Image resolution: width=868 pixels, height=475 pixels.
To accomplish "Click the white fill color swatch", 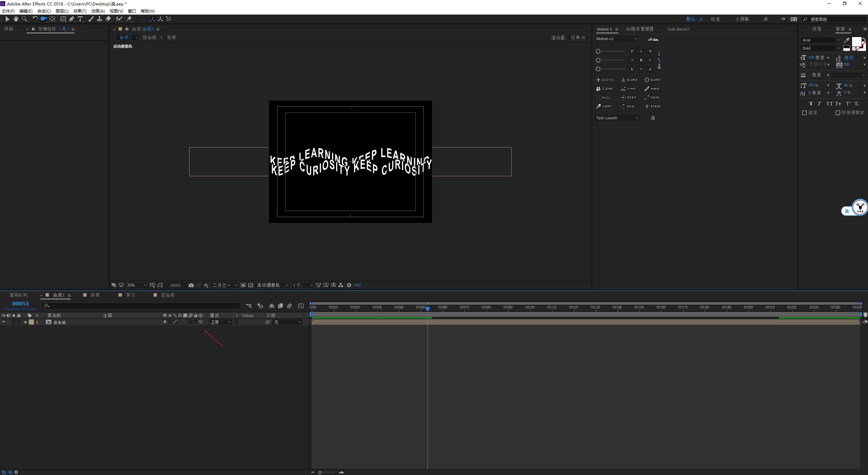I will (x=856, y=42).
